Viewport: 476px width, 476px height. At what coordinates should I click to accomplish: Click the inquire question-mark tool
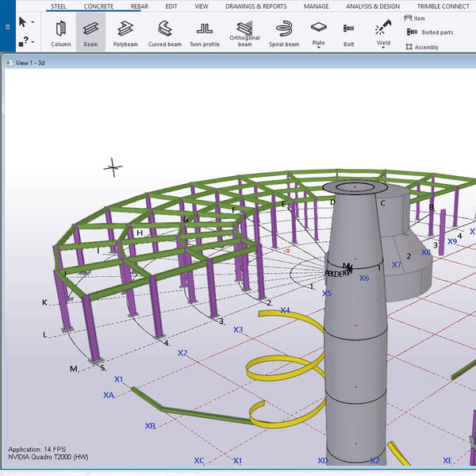pos(23,41)
